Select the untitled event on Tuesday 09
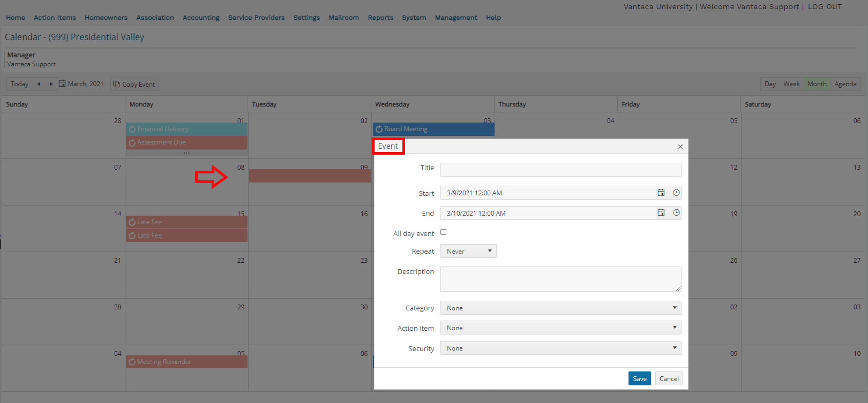Viewport: 868px width, 403px height. point(310,176)
